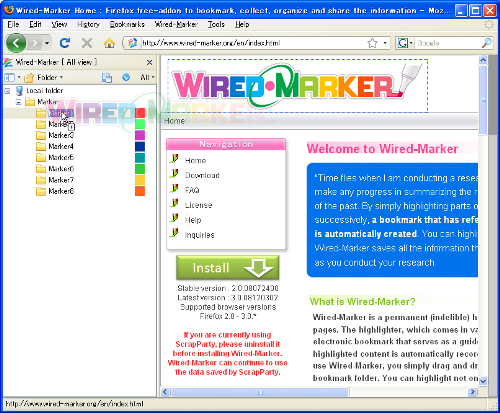500x413 pixels.
Task: Click the search magnifier icon
Action: 486,43
